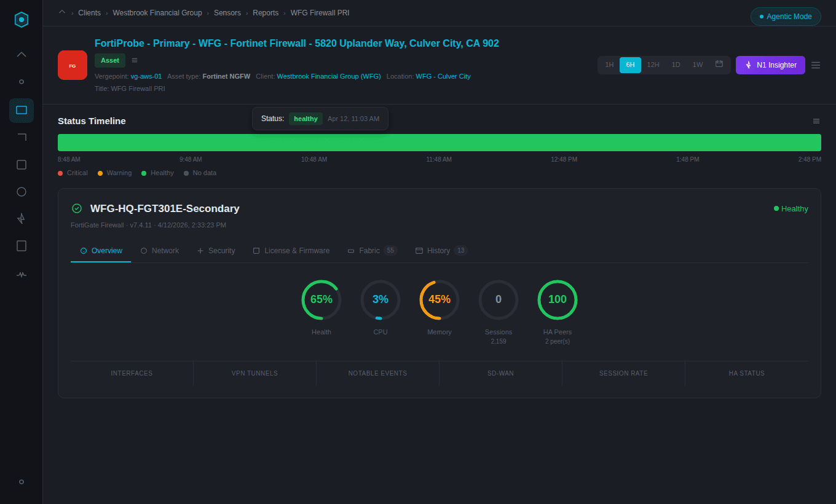Click the red FG Fortinet asset logo
This screenshot has width=836, height=504.
(x=73, y=65)
